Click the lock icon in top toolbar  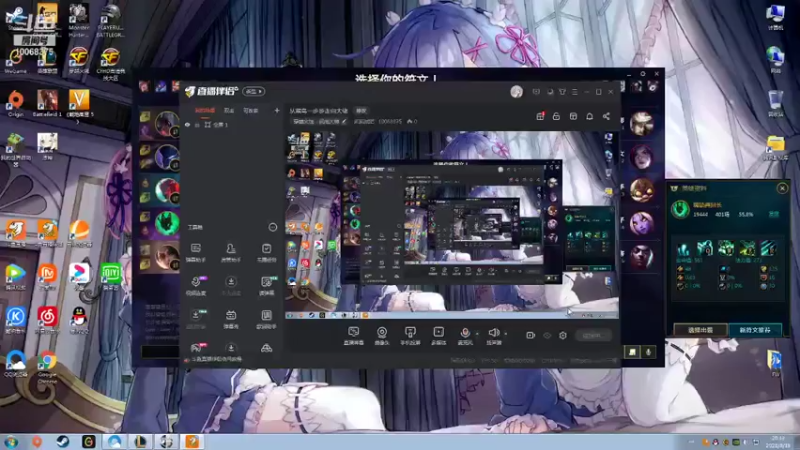[x=556, y=116]
